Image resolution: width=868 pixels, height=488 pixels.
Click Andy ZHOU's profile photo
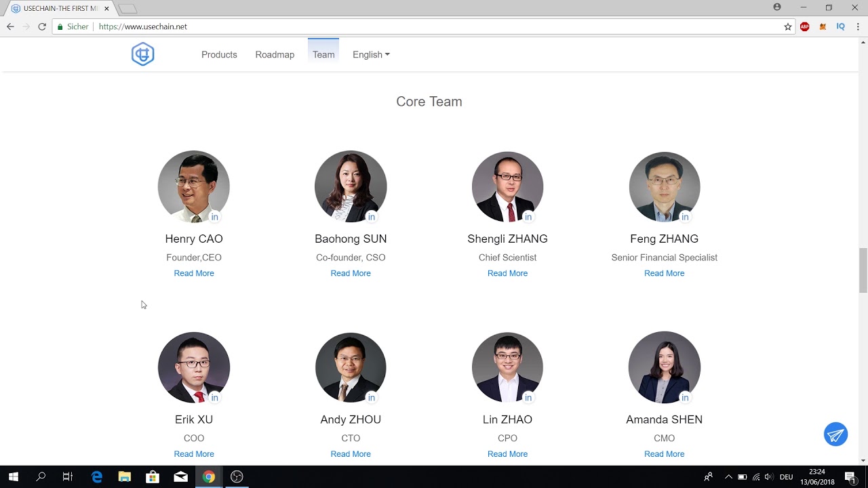pos(351,367)
